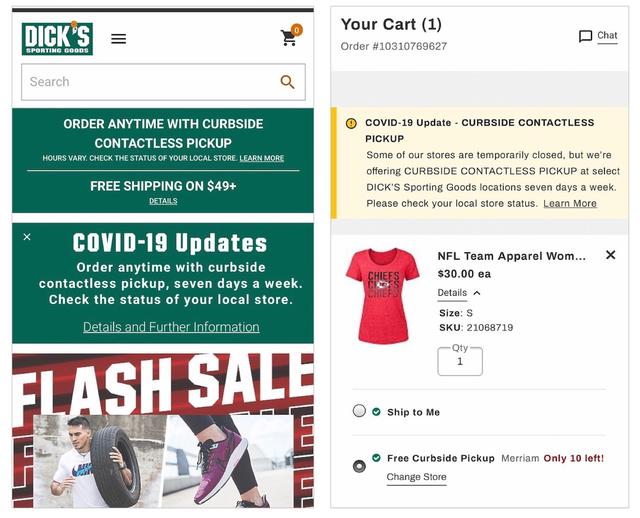This screenshot has width=640, height=518.
Task: Open Learn More in cart COVID notice
Action: [570, 203]
